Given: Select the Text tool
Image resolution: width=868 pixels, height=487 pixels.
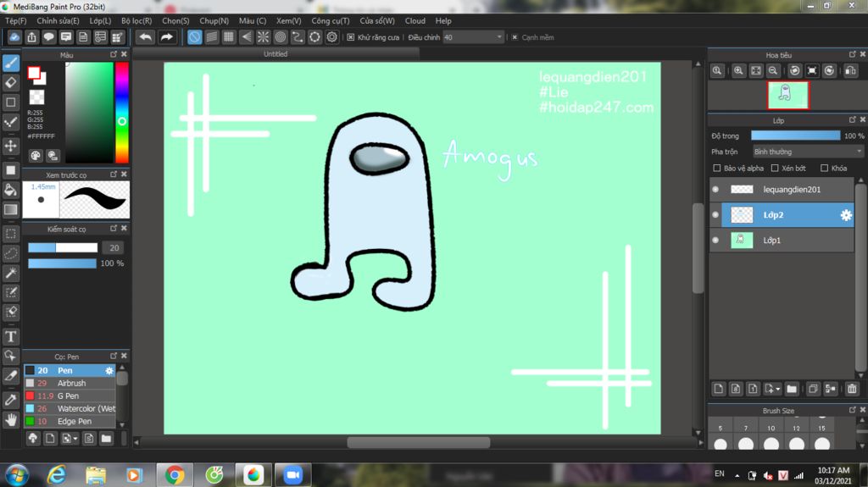Looking at the screenshot, I should [11, 336].
